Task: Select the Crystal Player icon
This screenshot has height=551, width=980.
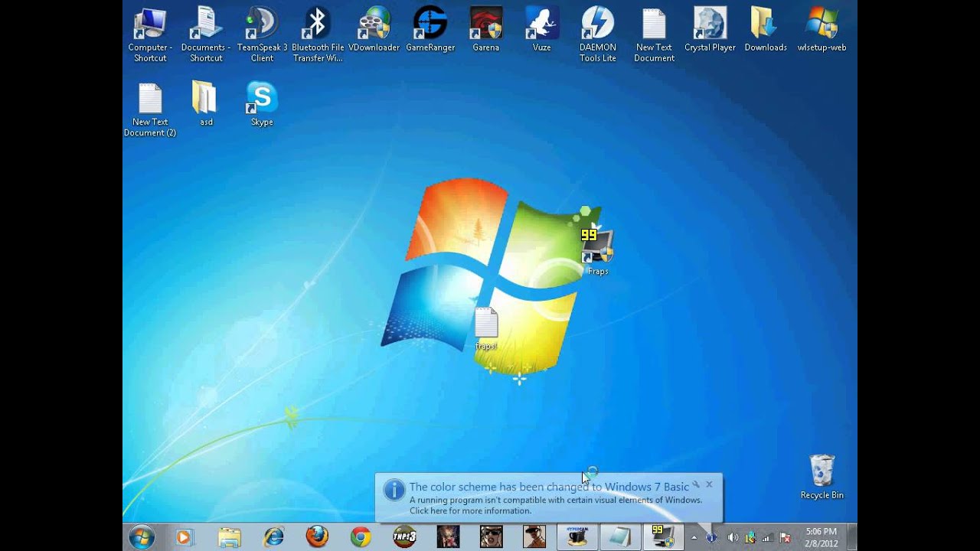Action: click(710, 29)
